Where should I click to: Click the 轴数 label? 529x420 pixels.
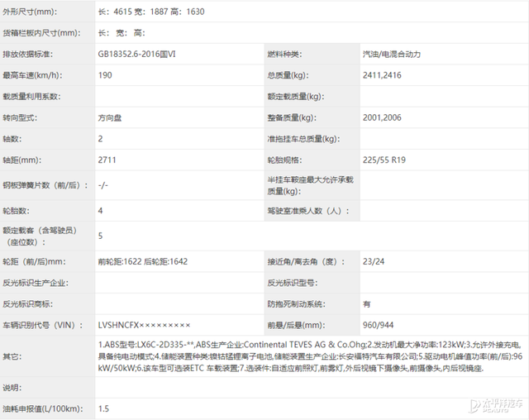click(x=12, y=139)
